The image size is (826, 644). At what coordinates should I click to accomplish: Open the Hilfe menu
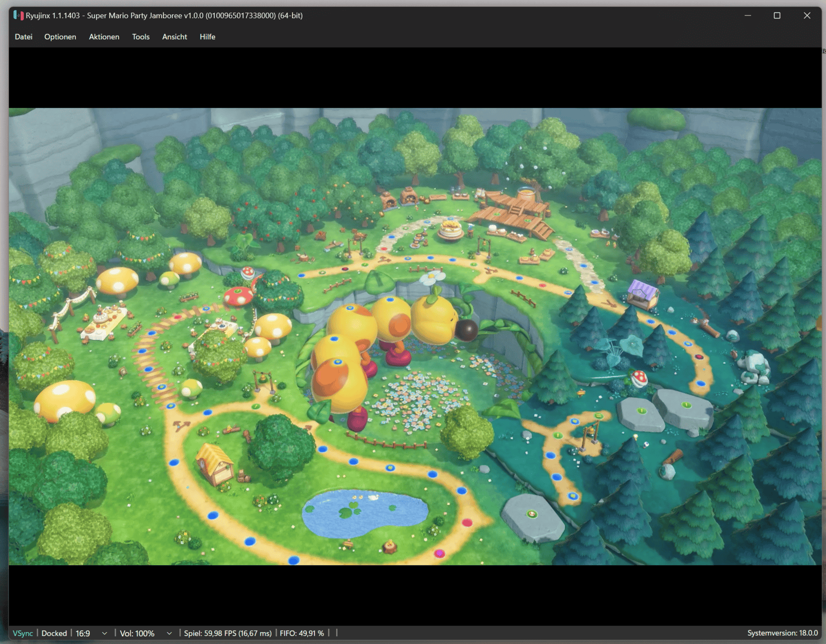207,37
